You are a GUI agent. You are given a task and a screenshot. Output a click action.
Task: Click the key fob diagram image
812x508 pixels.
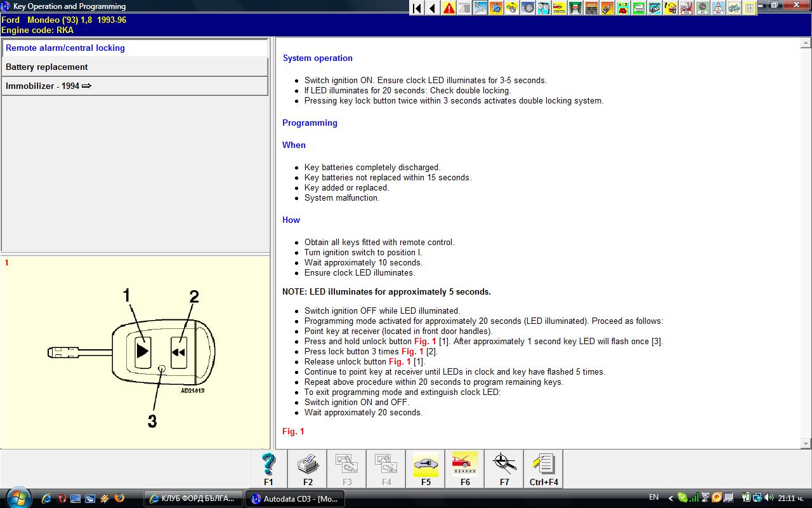tap(131, 358)
